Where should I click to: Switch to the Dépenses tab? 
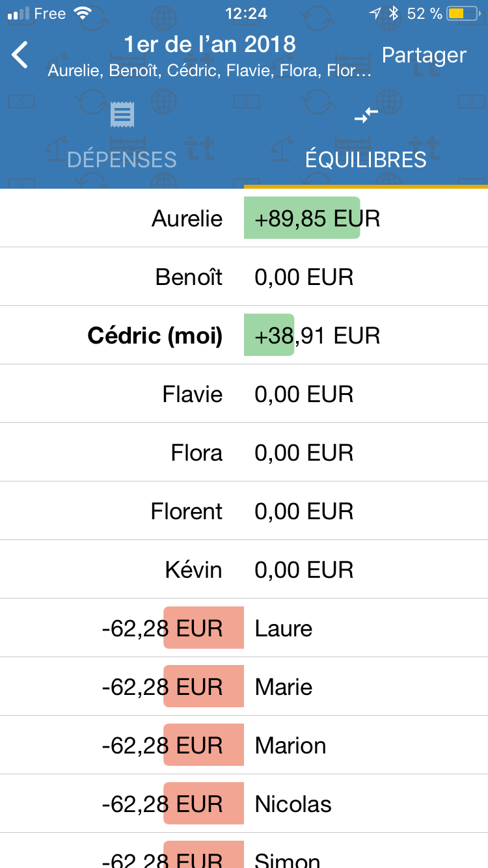[122, 159]
